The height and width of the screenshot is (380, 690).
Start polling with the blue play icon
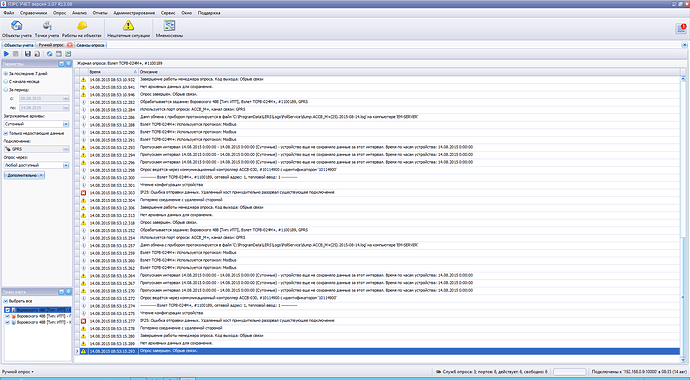click(x=6, y=54)
